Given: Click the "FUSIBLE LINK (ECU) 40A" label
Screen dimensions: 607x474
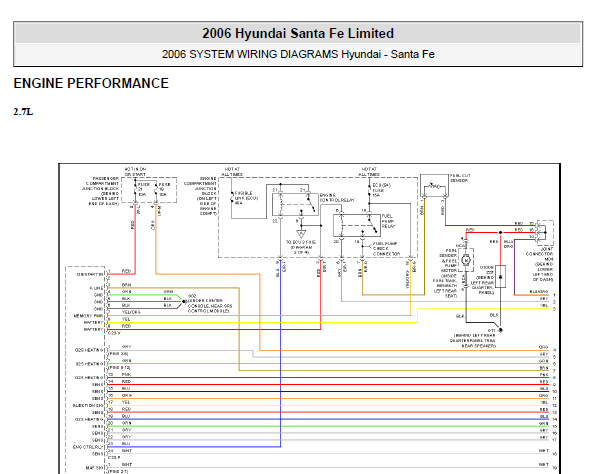Looking at the screenshot, I should click(x=246, y=198).
